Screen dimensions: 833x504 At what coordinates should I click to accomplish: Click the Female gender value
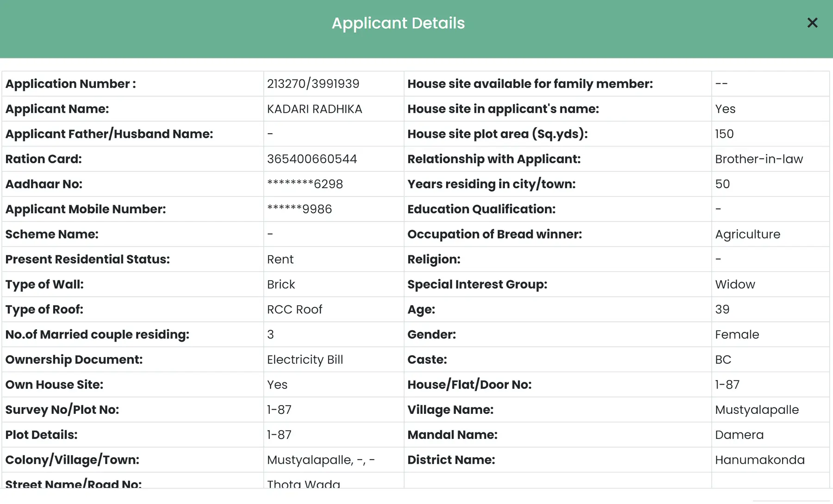point(737,334)
